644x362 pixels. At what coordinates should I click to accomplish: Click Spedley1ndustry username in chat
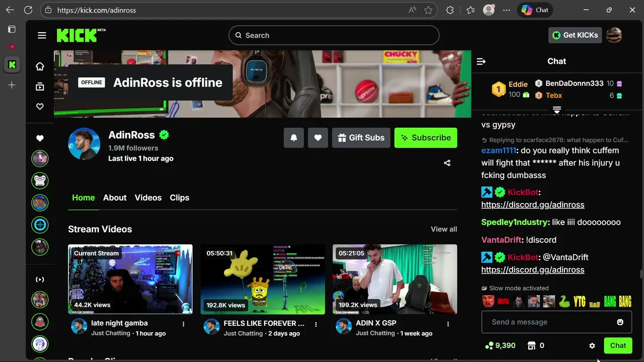514,222
